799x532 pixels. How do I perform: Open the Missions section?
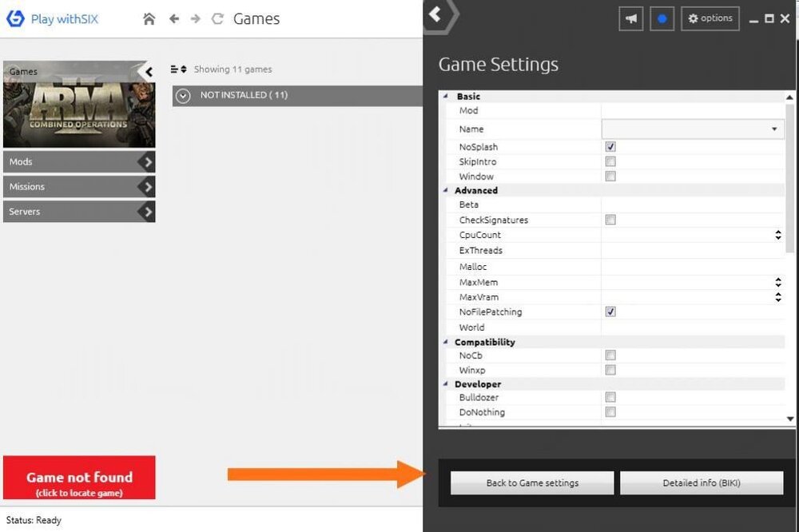pyautogui.click(x=79, y=187)
